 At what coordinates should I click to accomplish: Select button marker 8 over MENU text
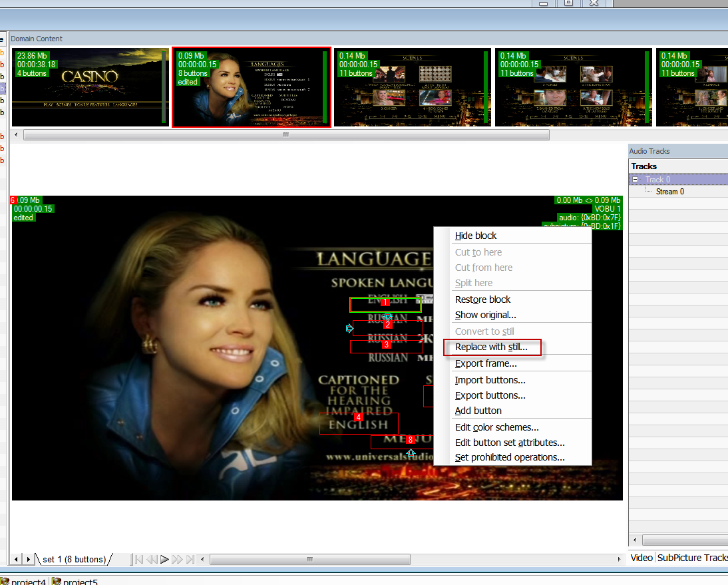410,439
